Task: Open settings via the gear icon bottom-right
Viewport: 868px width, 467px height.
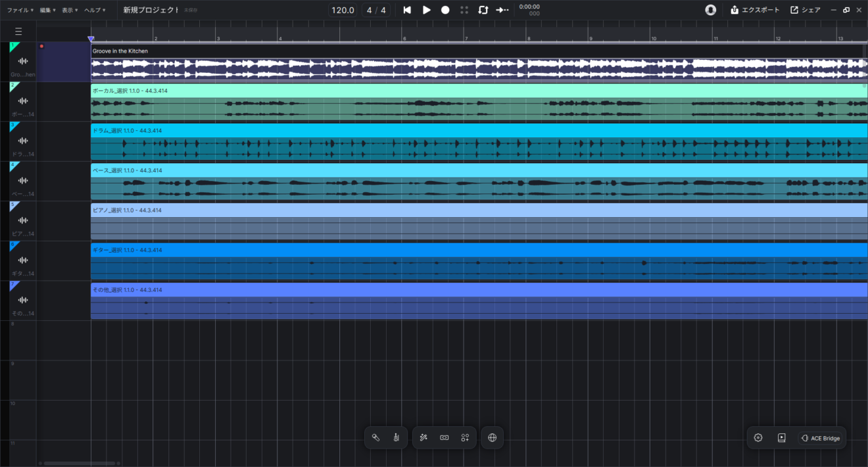Action: click(x=758, y=437)
